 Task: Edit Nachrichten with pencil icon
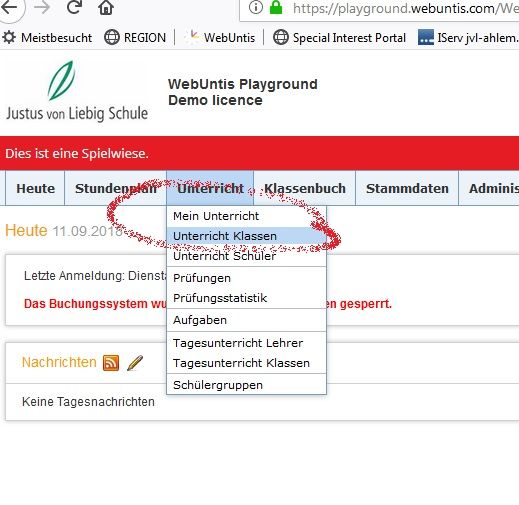(135, 363)
